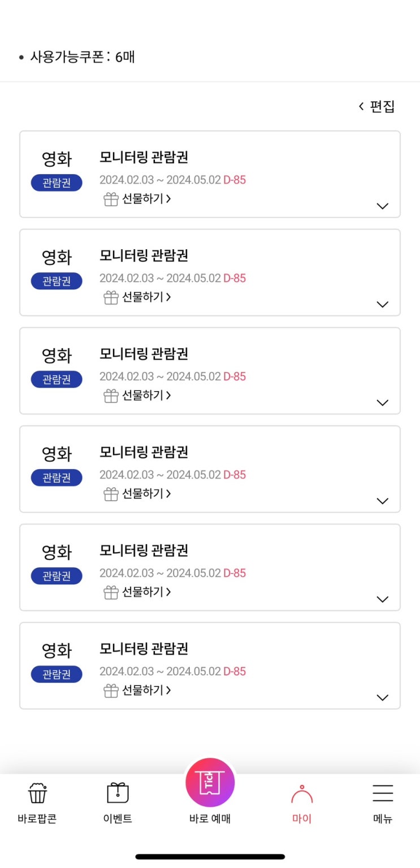Click 선물하기 on the fifth coupon
Image resolution: width=420 pixels, height=868 pixels.
tap(146, 592)
